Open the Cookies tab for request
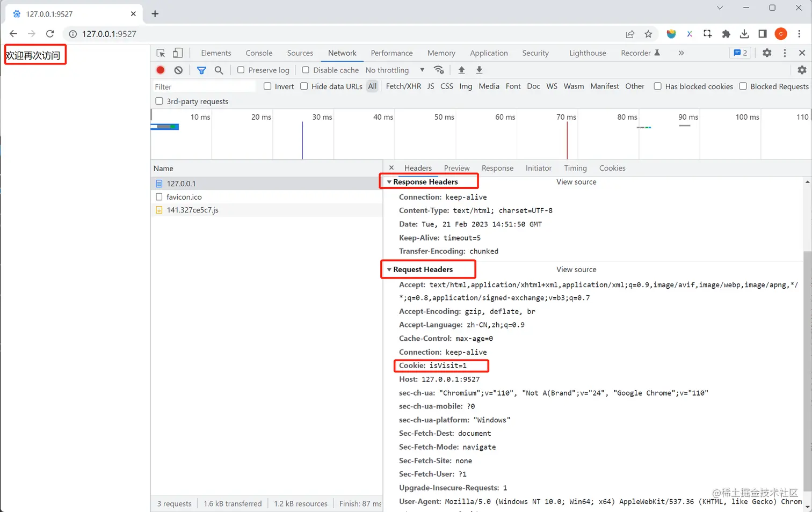Screen dimensions: 812x512 [612, 168]
